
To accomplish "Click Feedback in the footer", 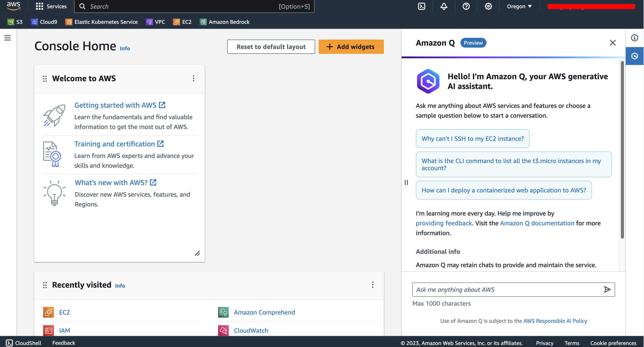I will point(63,343).
